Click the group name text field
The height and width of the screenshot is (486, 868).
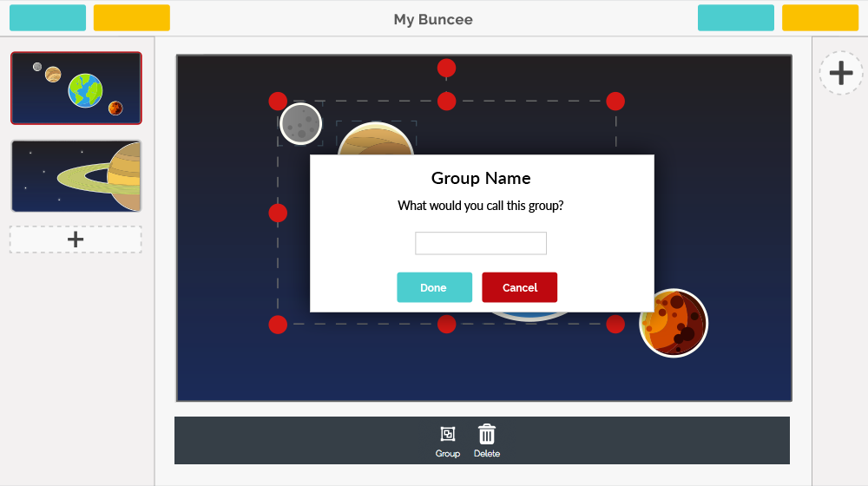click(481, 244)
